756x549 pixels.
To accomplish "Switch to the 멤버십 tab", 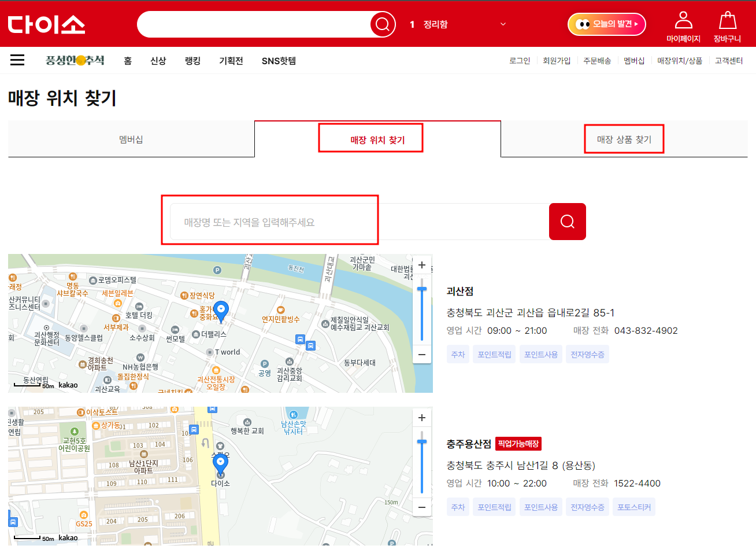I will [x=131, y=139].
